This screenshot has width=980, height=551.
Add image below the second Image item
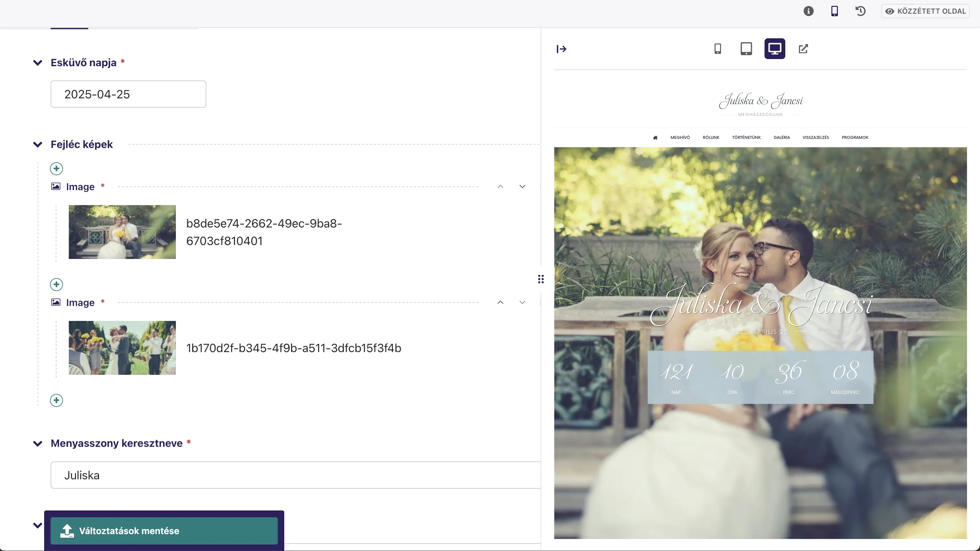click(56, 400)
